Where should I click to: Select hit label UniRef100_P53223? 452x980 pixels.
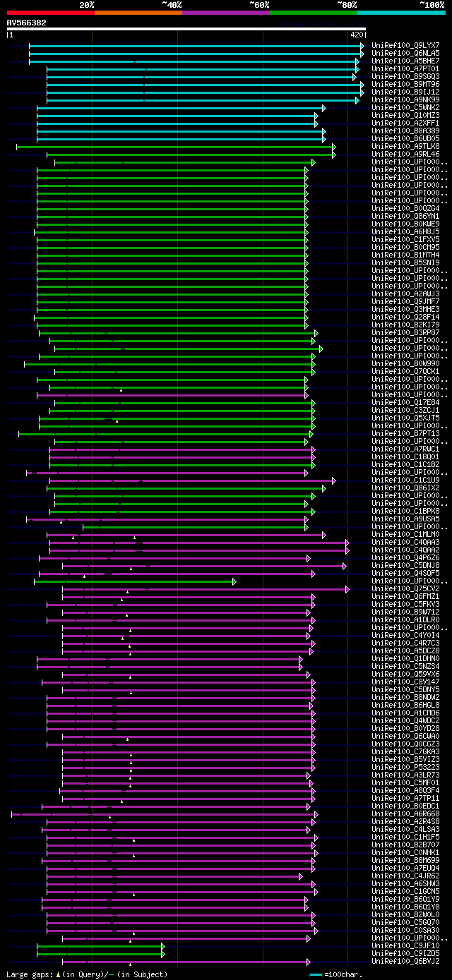tap(405, 767)
